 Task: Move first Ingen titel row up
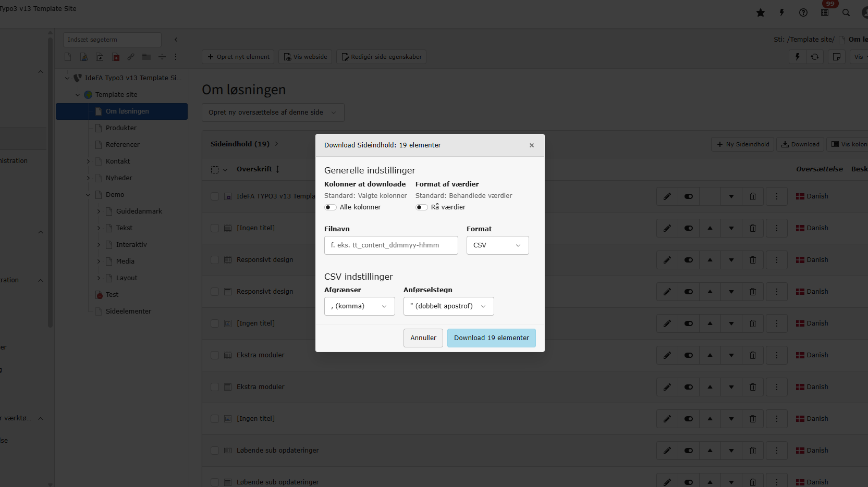click(710, 228)
